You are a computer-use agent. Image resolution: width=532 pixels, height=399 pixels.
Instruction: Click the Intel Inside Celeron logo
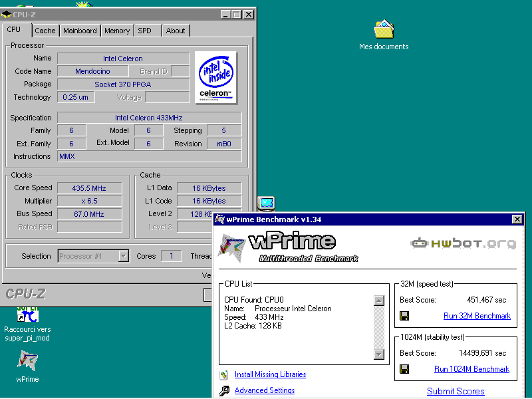[x=215, y=78]
